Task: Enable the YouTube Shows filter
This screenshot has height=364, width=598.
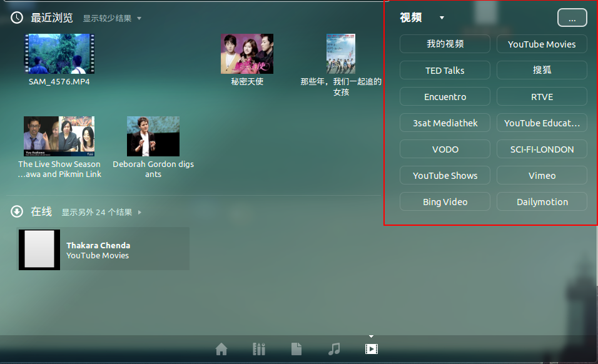Action: pos(445,175)
